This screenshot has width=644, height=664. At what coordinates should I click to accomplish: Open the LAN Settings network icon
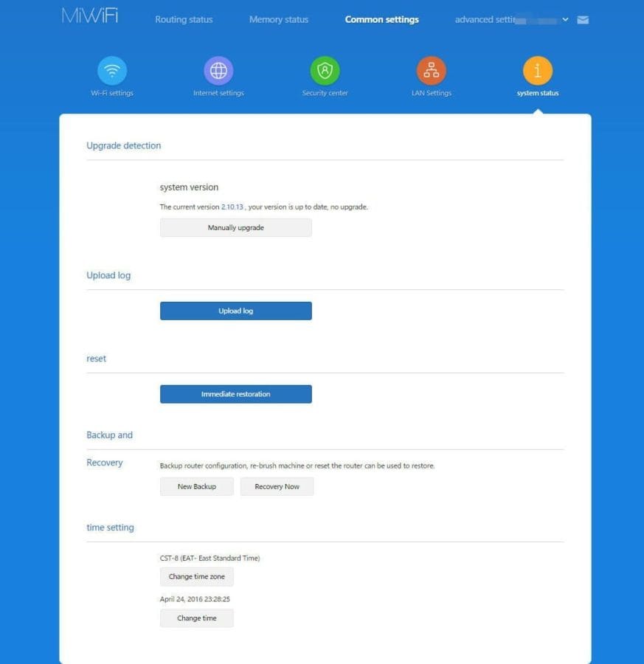coord(432,71)
